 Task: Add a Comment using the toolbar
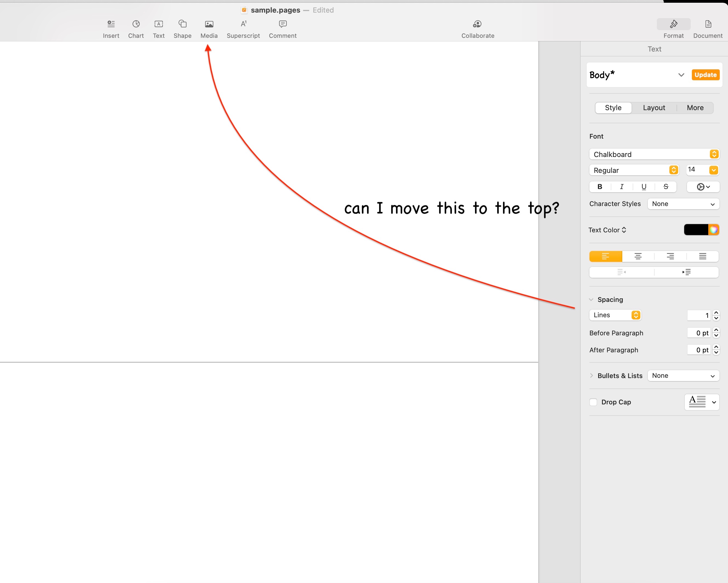[283, 28]
